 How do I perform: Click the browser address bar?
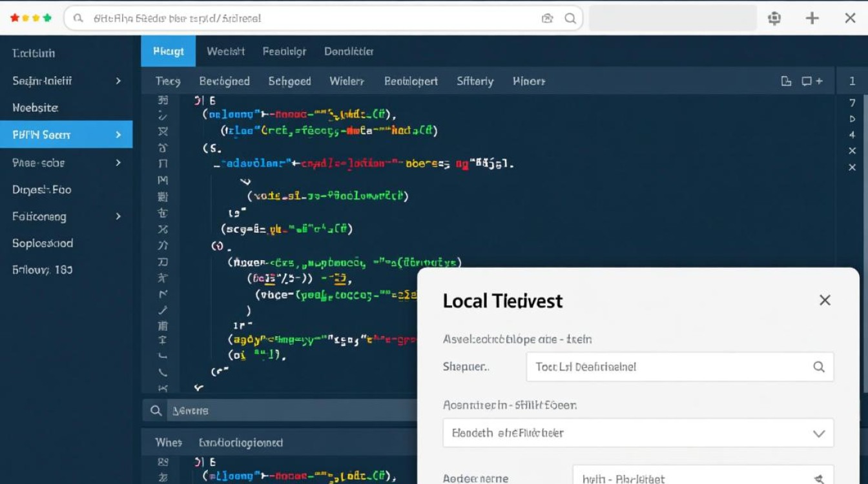[x=310, y=19]
